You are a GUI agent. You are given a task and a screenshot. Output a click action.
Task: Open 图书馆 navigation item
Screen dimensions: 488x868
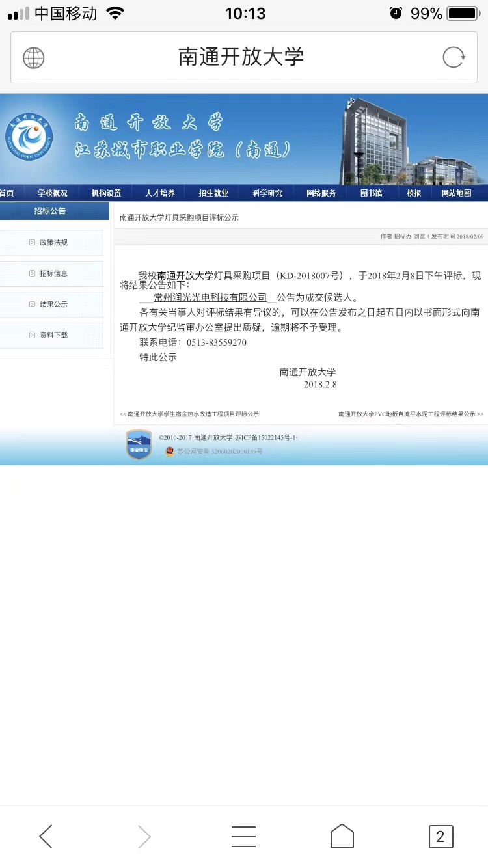372,193
